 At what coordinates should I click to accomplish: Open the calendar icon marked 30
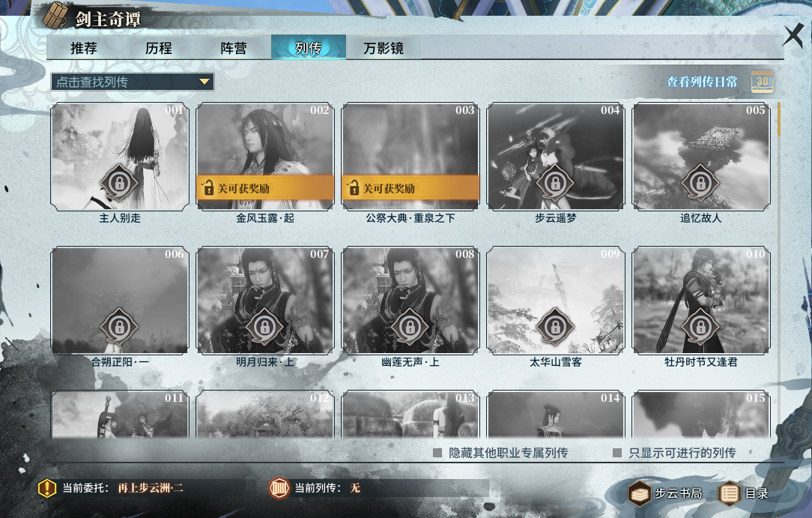[x=763, y=82]
